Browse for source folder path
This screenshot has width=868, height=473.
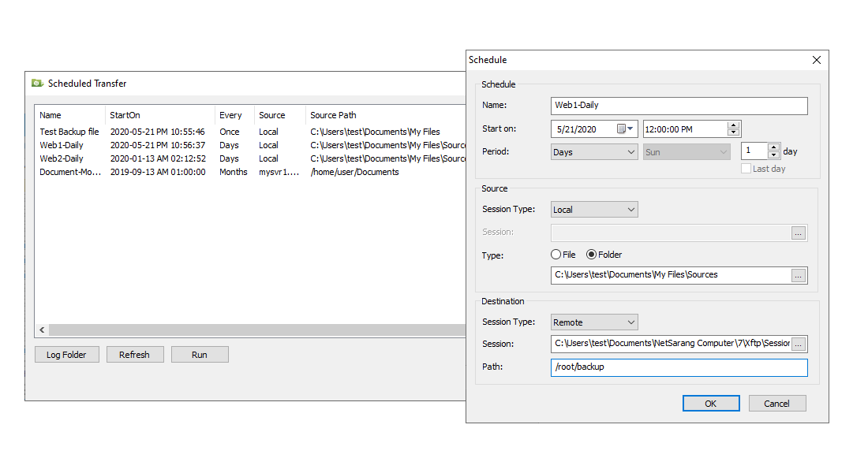(x=799, y=275)
